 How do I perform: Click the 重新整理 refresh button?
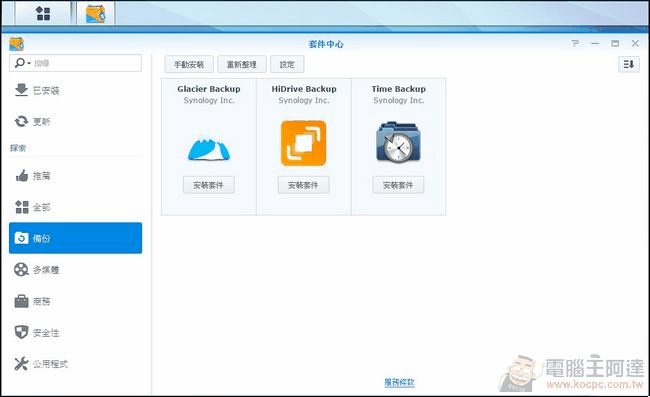(242, 64)
